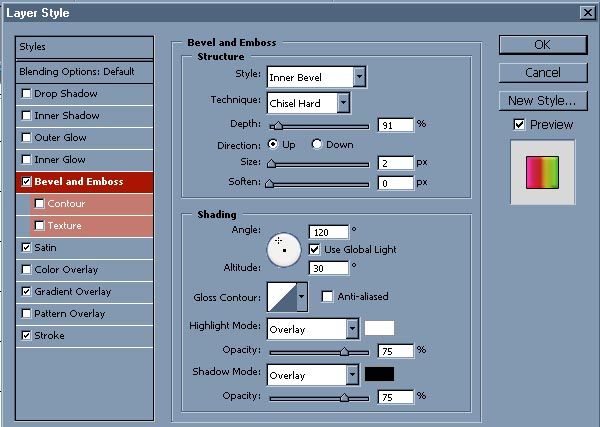Uncheck the Stroke checkbox
The image size is (600, 427).
pyautogui.click(x=26, y=336)
